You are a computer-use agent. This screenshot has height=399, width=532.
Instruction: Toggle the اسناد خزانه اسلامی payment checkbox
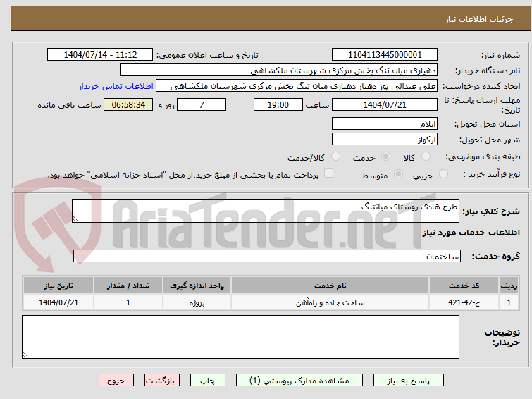328,173
